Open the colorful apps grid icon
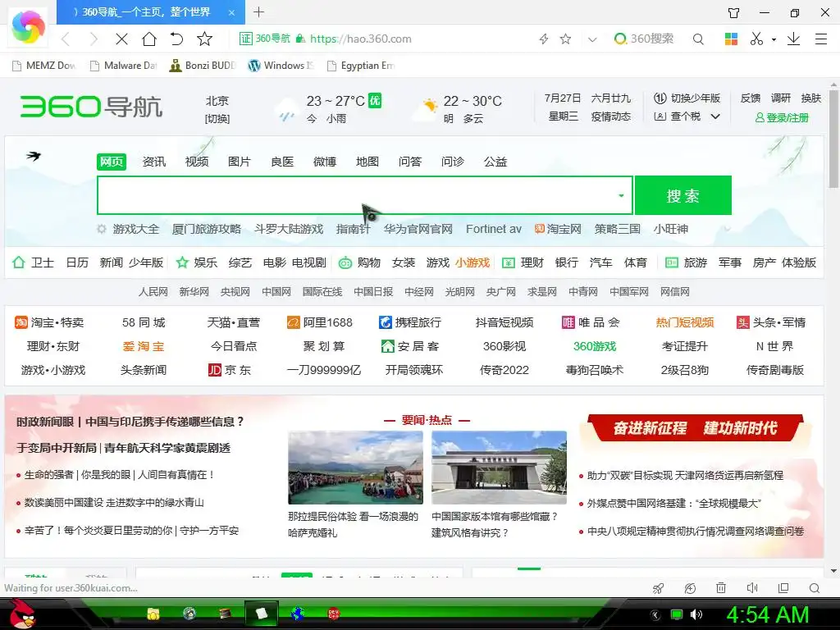 (731, 39)
